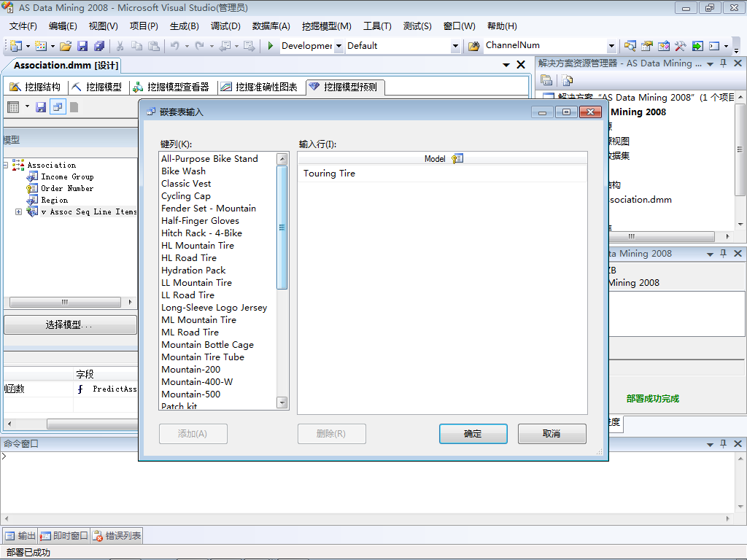This screenshot has height=560, width=747.
Task: Open the ChannelNum find combo box
Action: point(611,46)
